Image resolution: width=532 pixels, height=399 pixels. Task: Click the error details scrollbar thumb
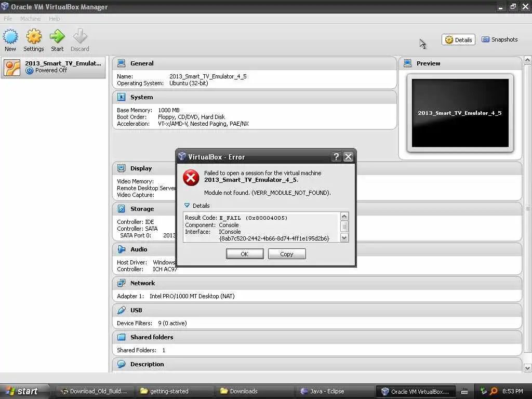click(344, 227)
